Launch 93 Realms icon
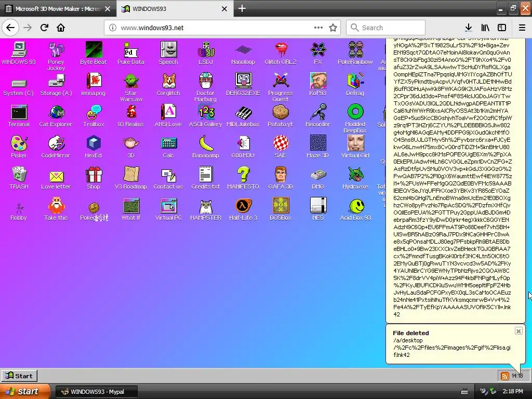This screenshot has width=532, height=399. pos(131,112)
